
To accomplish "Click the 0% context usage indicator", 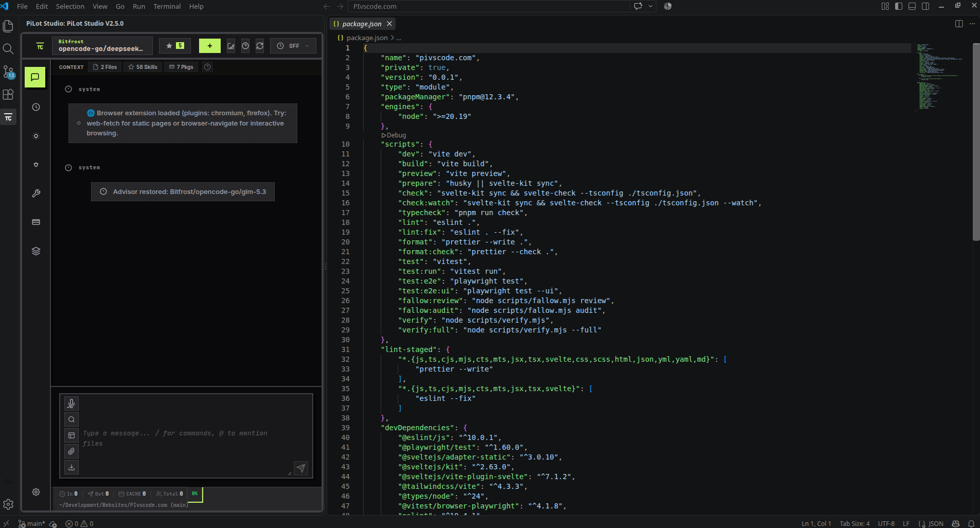I will click(x=195, y=494).
